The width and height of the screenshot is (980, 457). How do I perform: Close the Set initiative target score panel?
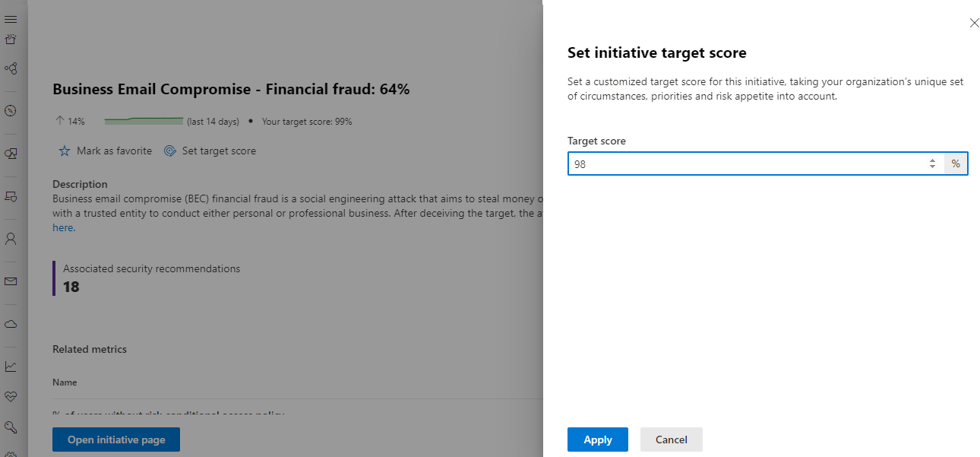[x=975, y=23]
